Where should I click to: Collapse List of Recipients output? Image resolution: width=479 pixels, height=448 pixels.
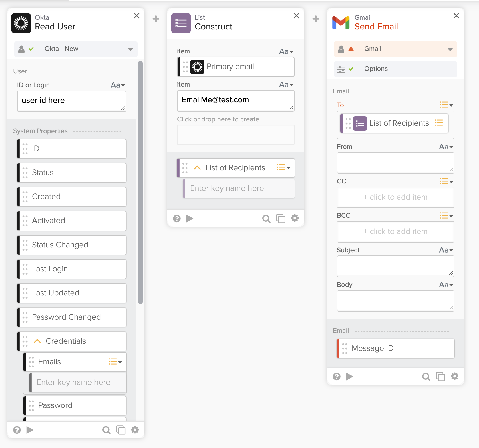pos(197,168)
